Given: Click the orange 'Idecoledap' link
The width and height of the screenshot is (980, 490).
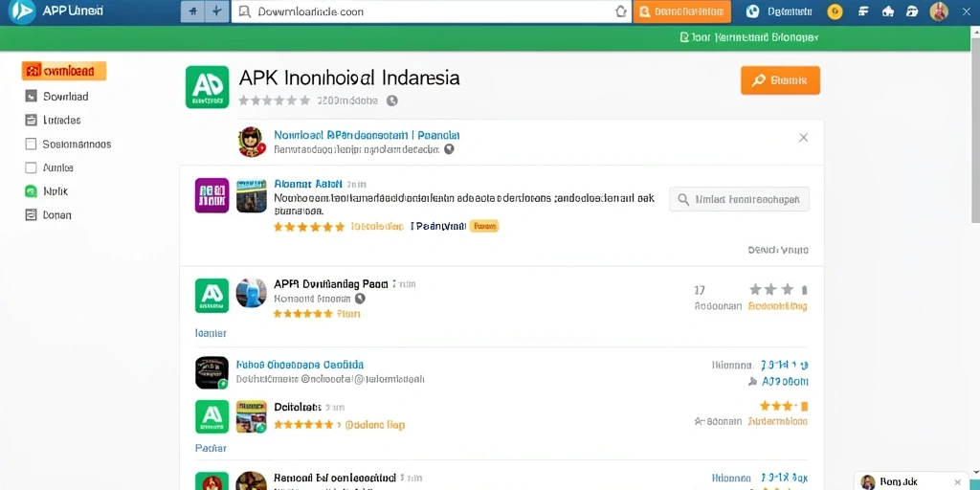Looking at the screenshot, I should tap(377, 227).
